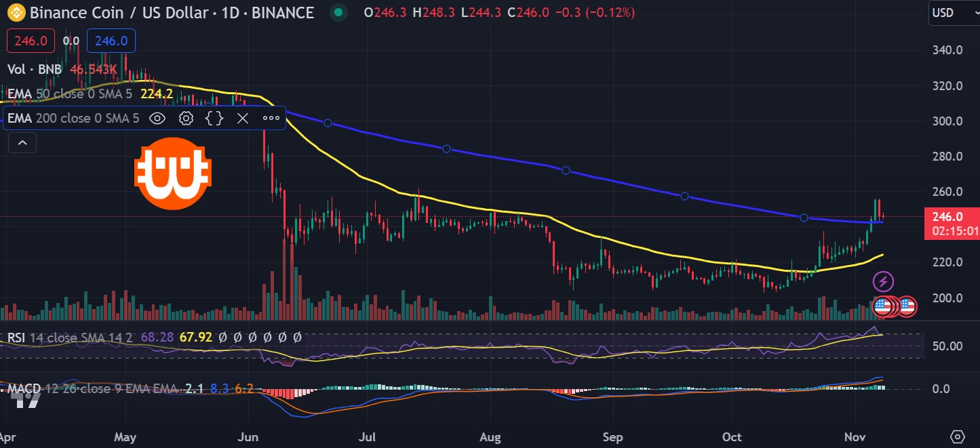Viewport: 980px width, 448px height.
Task: Click the RSI SMA value 67.92
Action: [196, 337]
